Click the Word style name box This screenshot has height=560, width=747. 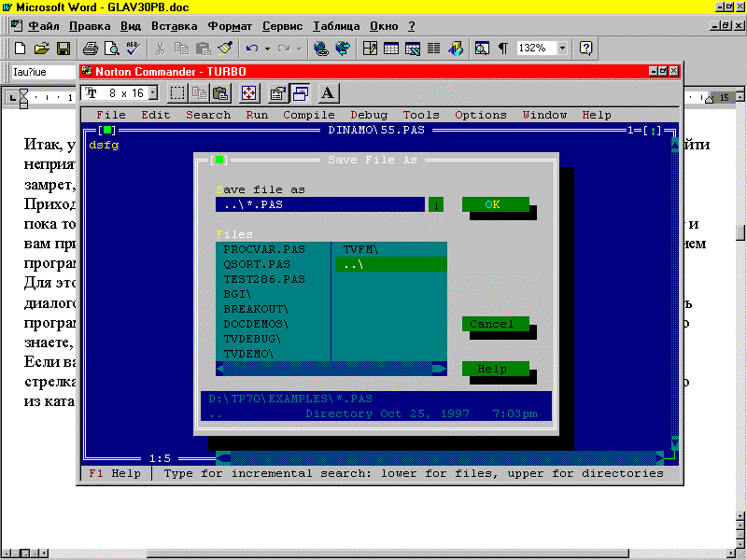point(43,73)
